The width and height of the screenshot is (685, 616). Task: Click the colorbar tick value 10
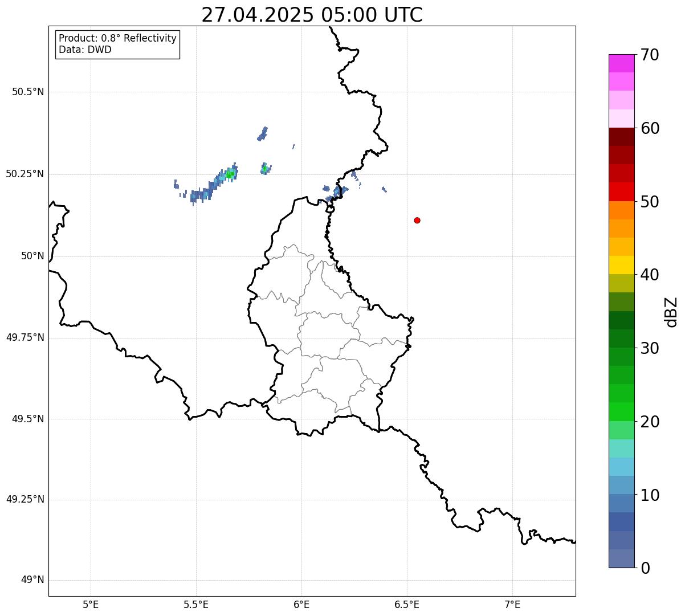click(650, 495)
